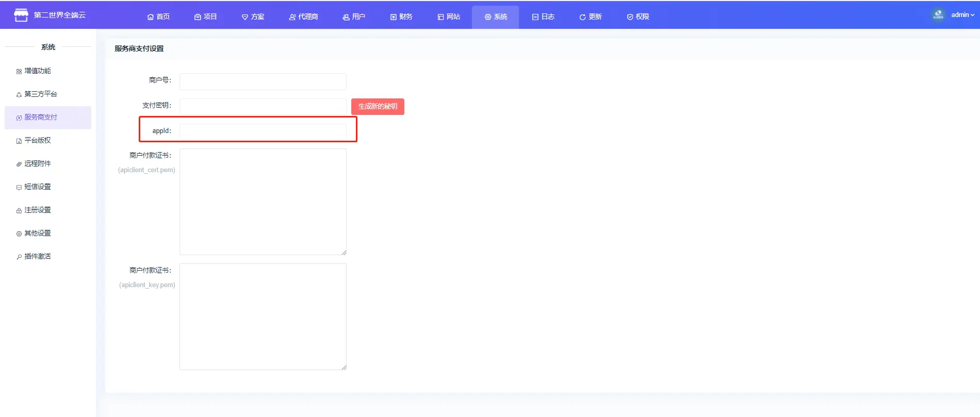Click the key icon beside 插件激活
The image size is (980, 417).
(19, 257)
